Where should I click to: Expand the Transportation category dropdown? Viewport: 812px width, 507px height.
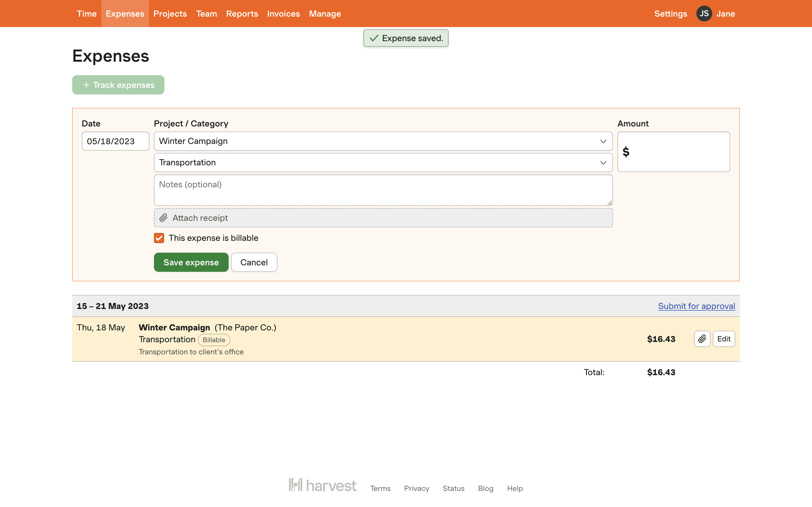(x=383, y=163)
